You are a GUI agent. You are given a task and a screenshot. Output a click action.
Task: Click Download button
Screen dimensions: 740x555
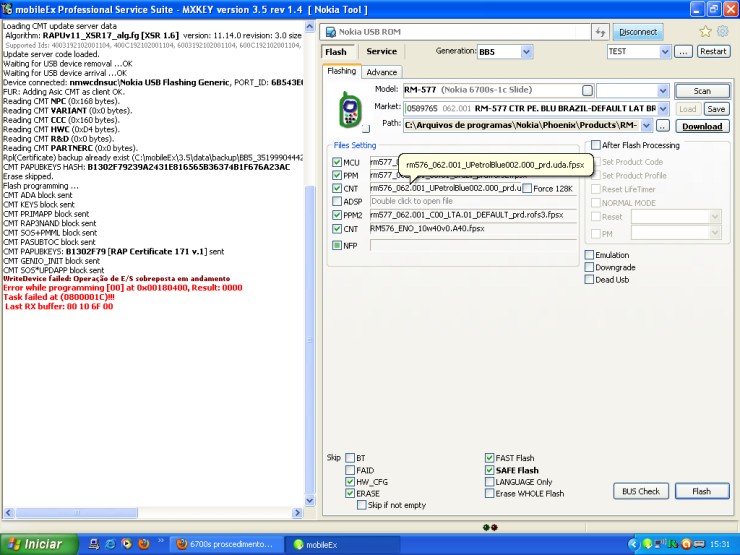[702, 126]
